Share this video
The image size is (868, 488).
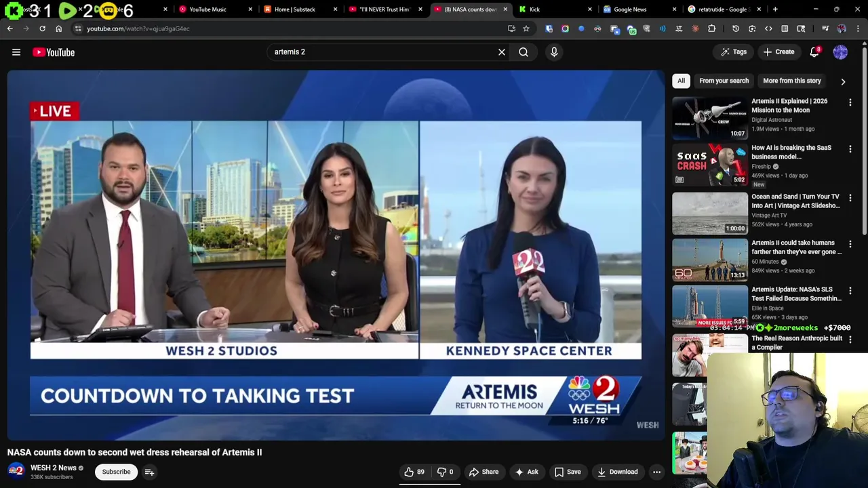pos(484,472)
